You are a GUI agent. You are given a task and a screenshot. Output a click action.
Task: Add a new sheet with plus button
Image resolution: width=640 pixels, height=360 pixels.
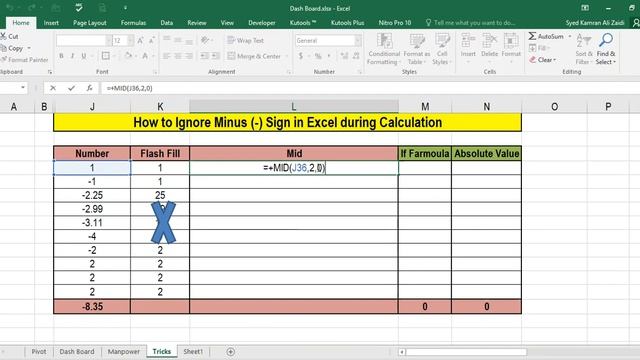(231, 351)
